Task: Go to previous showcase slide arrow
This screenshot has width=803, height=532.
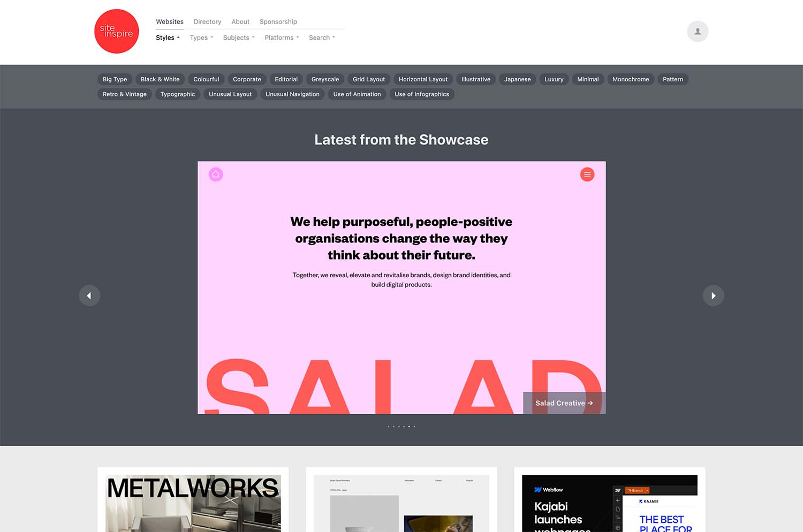Action: pyautogui.click(x=89, y=295)
